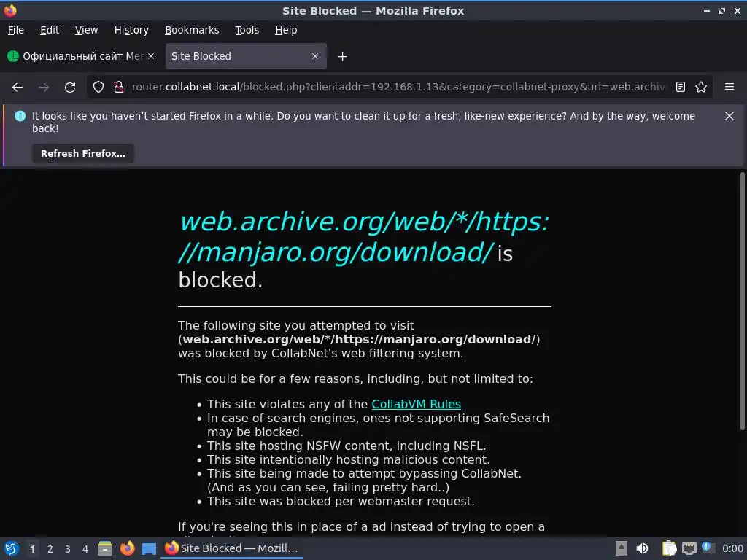The image size is (747, 560).
Task: Click the network connection tray icon
Action: pyautogui.click(x=689, y=548)
